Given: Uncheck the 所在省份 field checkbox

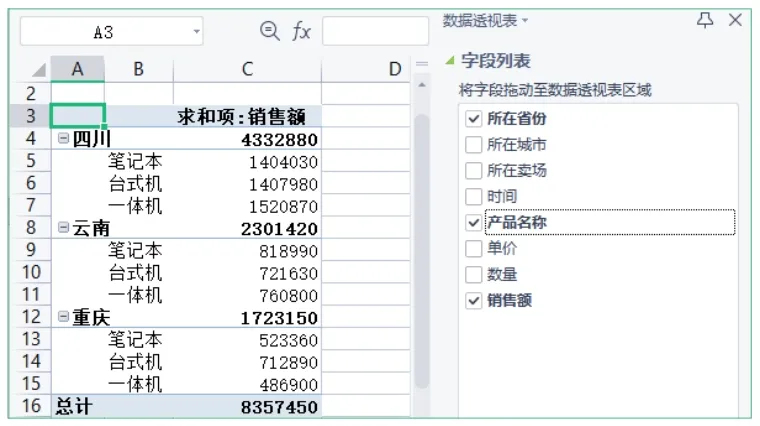Looking at the screenshot, I should coord(474,119).
